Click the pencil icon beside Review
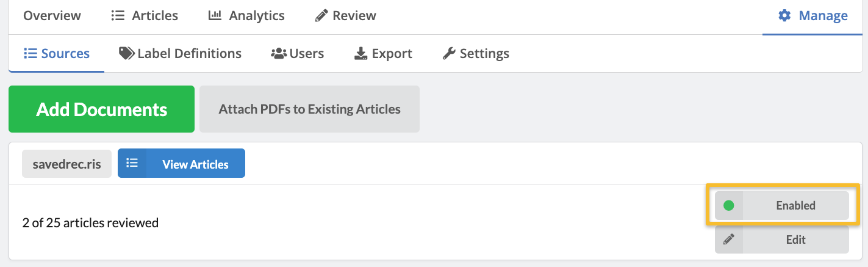 (321, 16)
